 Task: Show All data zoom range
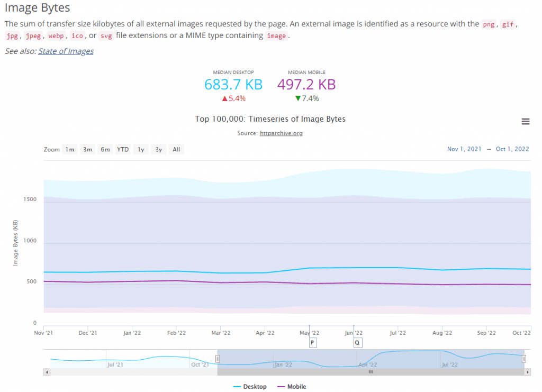pyautogui.click(x=176, y=150)
